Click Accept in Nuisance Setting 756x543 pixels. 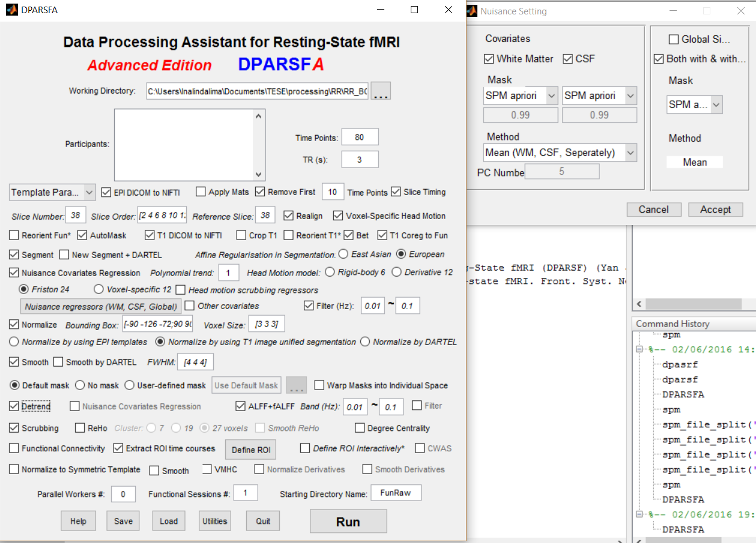pos(715,209)
